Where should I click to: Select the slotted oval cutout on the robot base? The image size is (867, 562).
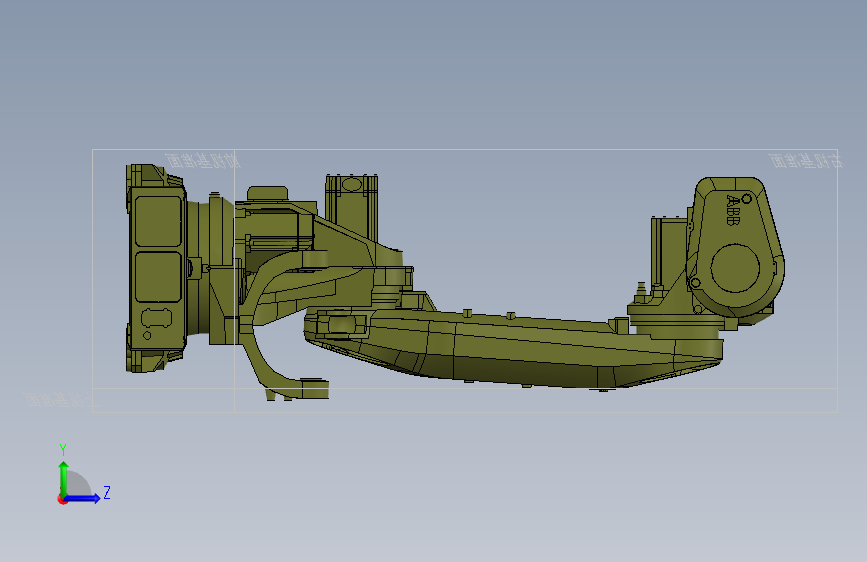156,318
